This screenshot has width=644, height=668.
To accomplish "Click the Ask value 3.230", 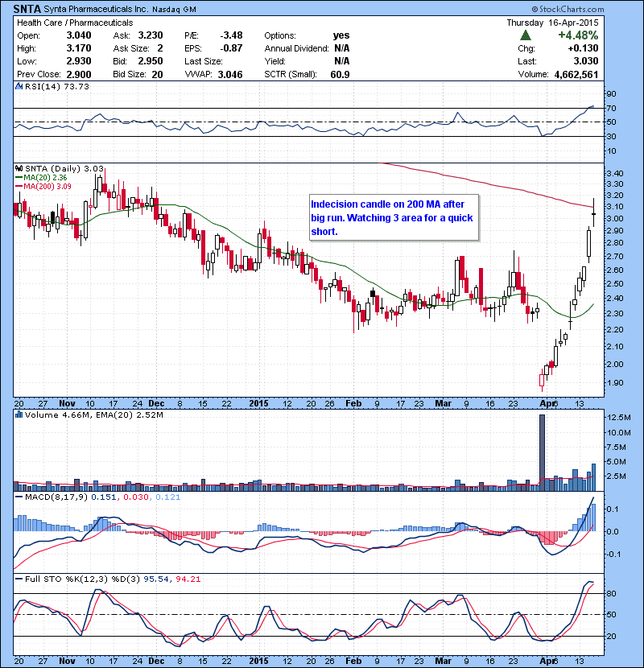I will click(151, 35).
